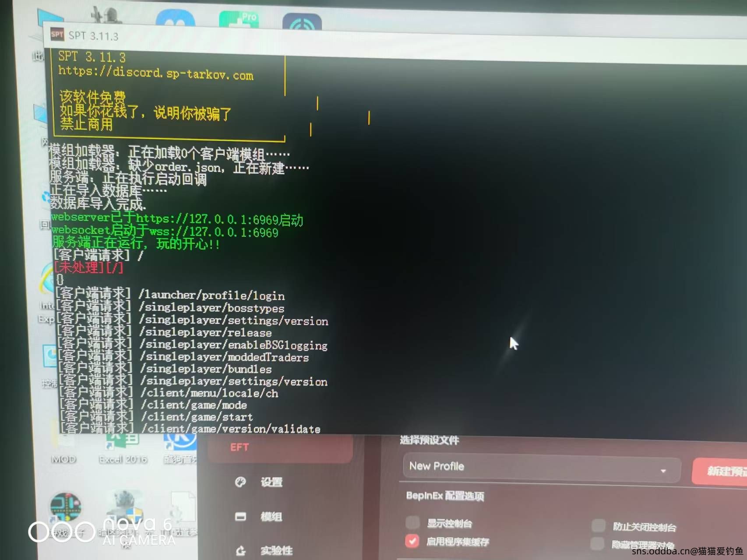The height and width of the screenshot is (560, 747).
Task: Click the SPT logo in the console title bar
Action: click(x=57, y=35)
